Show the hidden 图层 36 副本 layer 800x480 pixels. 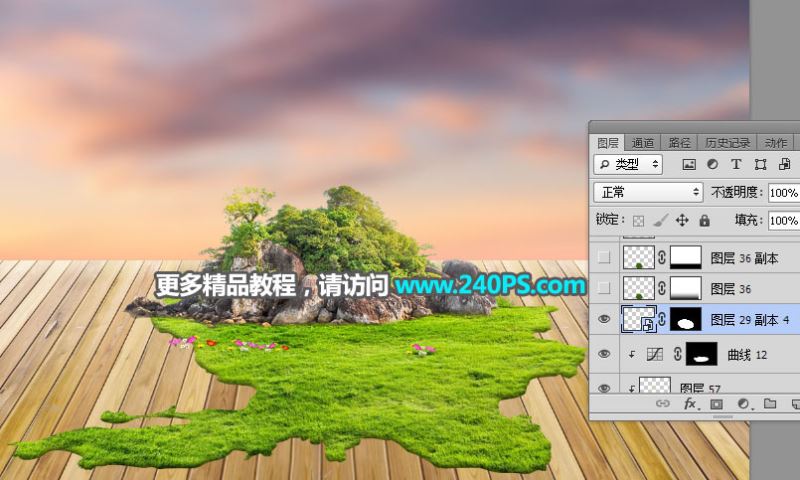click(x=604, y=258)
